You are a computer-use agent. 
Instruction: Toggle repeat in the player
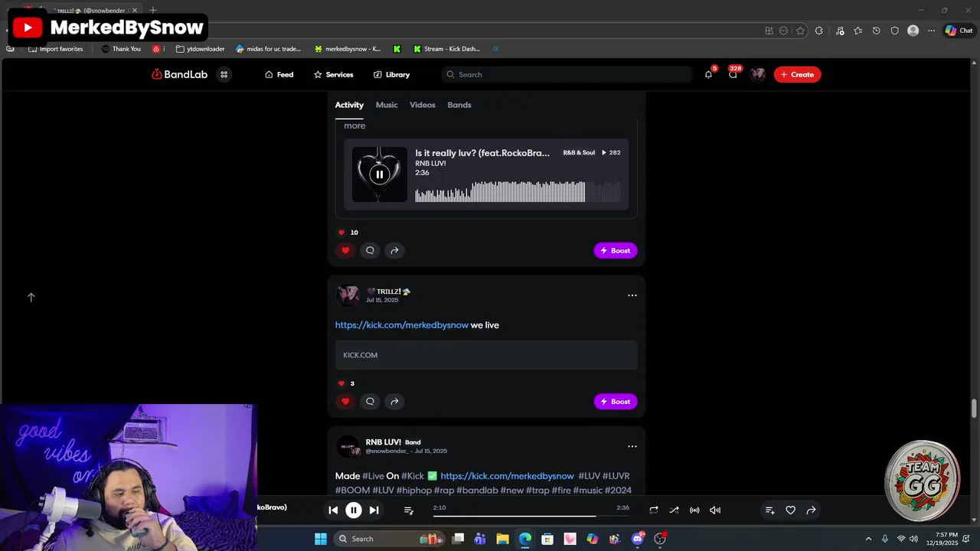click(654, 510)
